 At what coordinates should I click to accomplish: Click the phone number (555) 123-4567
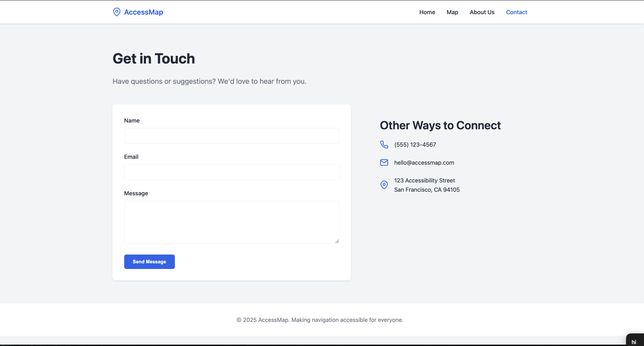[x=415, y=145]
